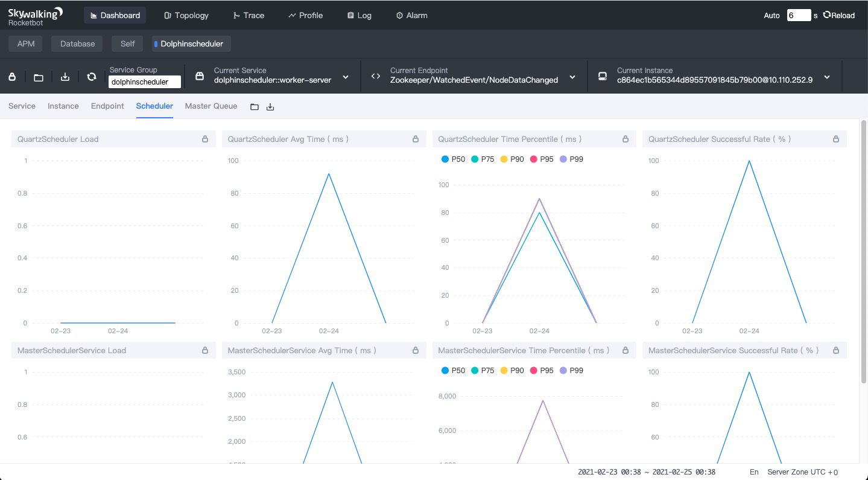The height and width of the screenshot is (480, 868).
Task: Click lock icon on QuartzScheduler Avg Time chart
Action: click(x=416, y=139)
